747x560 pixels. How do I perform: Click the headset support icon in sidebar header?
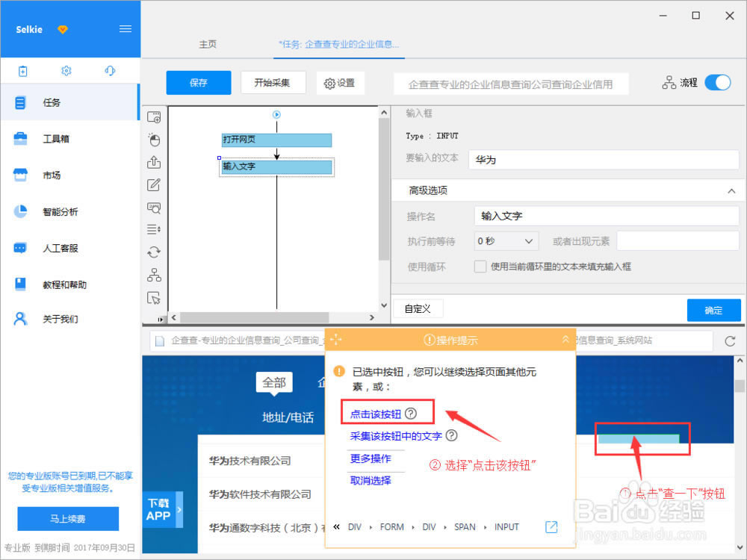(x=110, y=71)
